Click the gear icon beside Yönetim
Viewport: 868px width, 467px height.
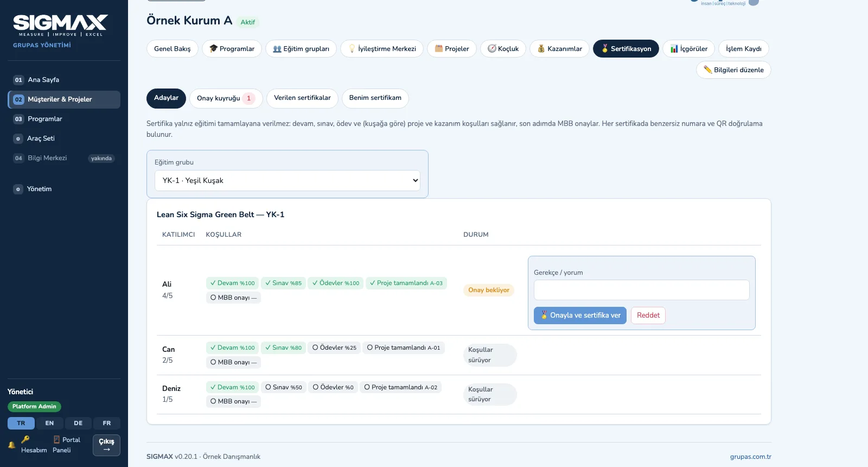pyautogui.click(x=18, y=189)
